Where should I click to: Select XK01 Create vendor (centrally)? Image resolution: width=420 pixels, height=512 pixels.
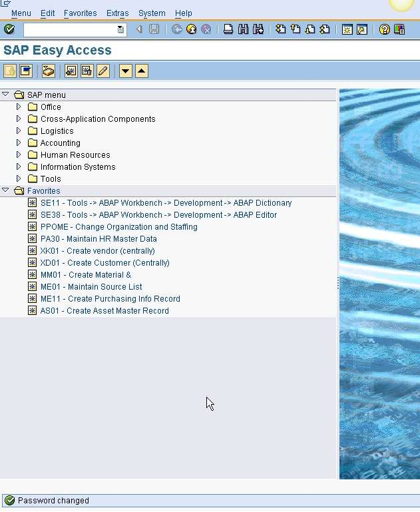click(98, 251)
